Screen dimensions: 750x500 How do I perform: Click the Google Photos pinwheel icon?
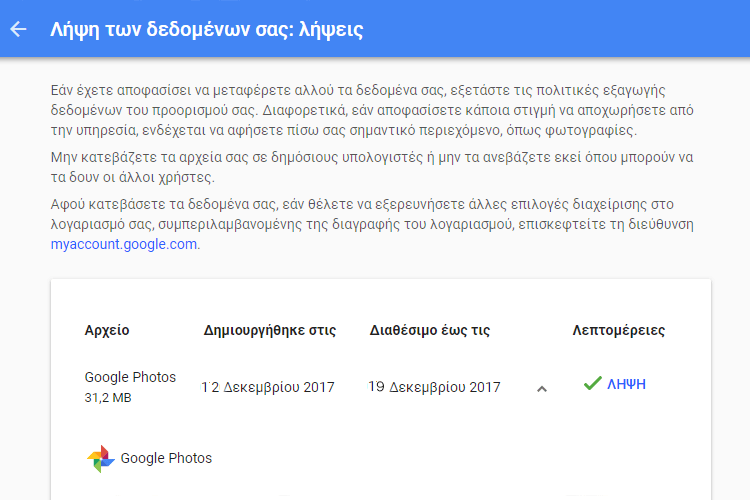[x=101, y=458]
